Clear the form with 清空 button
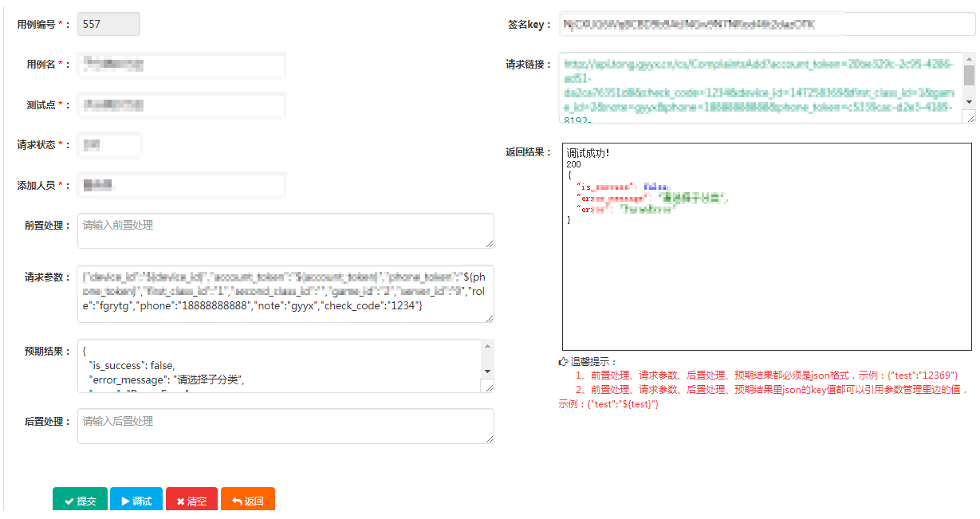 click(x=191, y=501)
